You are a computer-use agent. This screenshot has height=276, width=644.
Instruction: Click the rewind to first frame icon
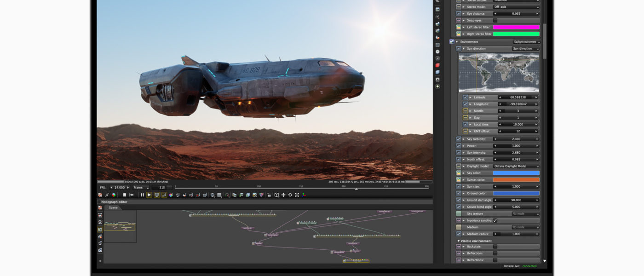tap(132, 195)
